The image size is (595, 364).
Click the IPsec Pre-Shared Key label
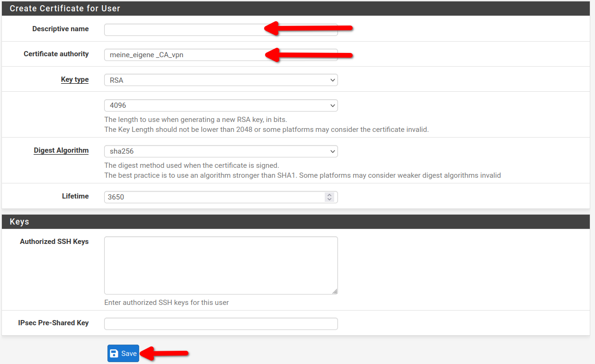(x=53, y=323)
